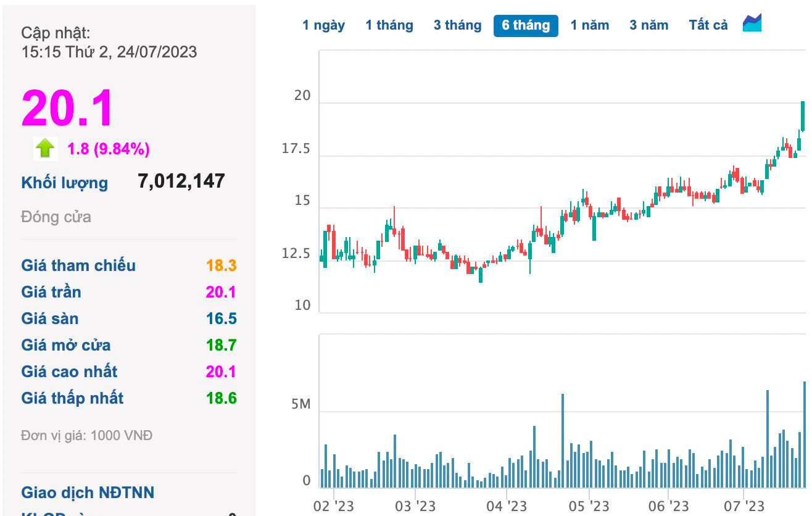Click the Khối lượng label
The width and height of the screenshot is (812, 516).
pyautogui.click(x=65, y=183)
